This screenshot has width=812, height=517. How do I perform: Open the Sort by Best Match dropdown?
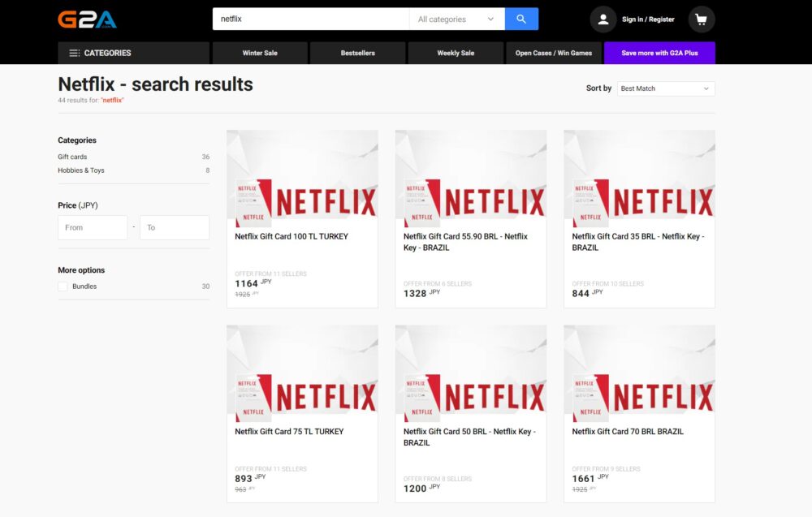tap(666, 88)
